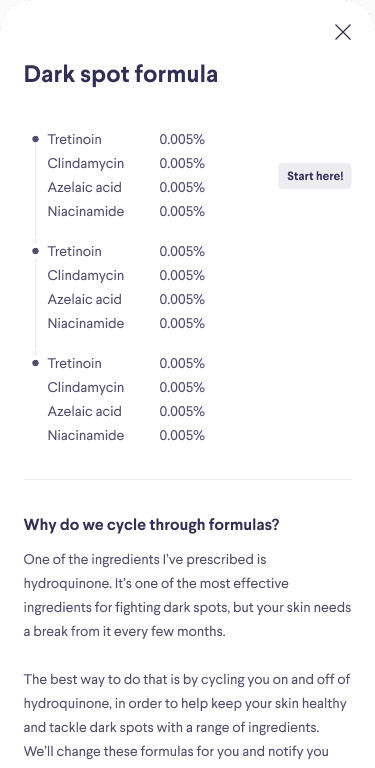Click the "Start here!" badge

[x=315, y=176]
